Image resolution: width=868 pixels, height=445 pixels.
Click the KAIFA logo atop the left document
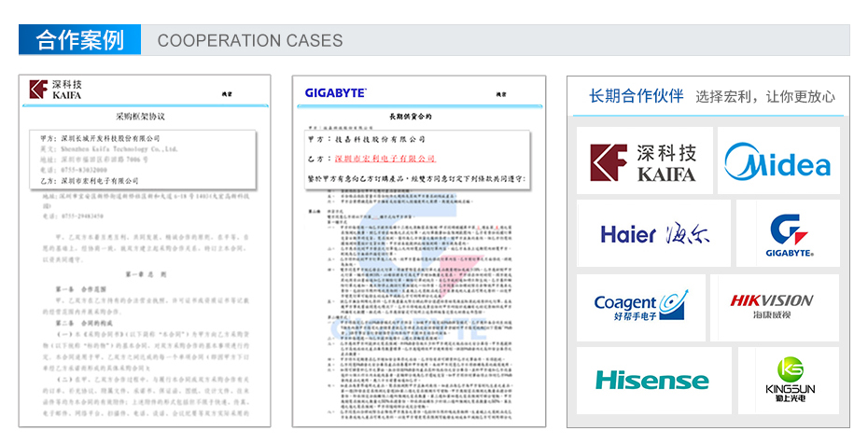55,90
